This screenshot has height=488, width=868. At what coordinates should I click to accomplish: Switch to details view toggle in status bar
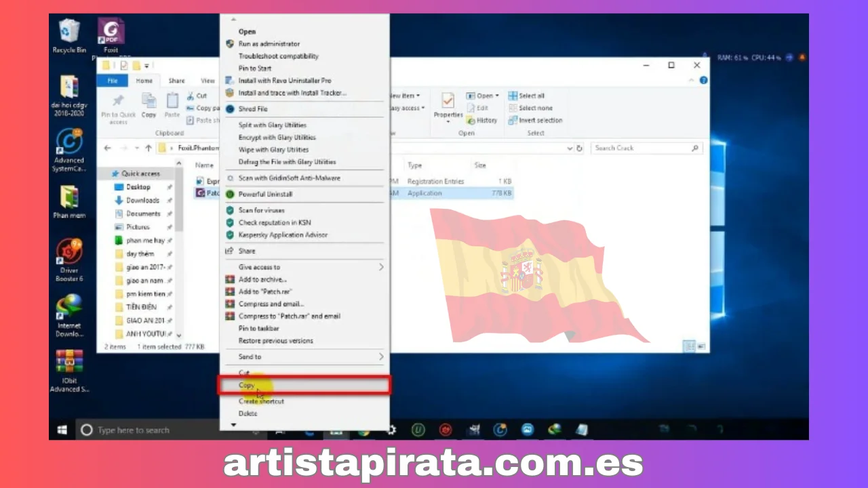coord(689,346)
